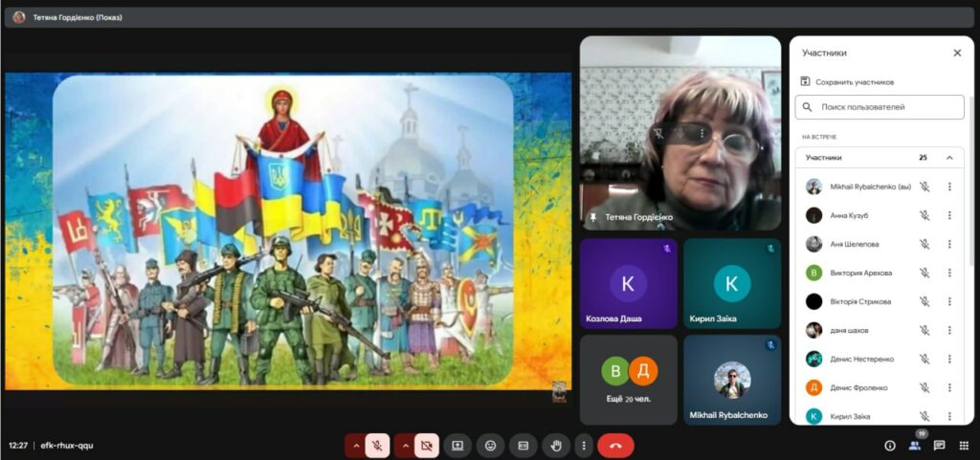Expand audio settings arrow beside microphone
This screenshot has height=460, width=980.
point(355,446)
